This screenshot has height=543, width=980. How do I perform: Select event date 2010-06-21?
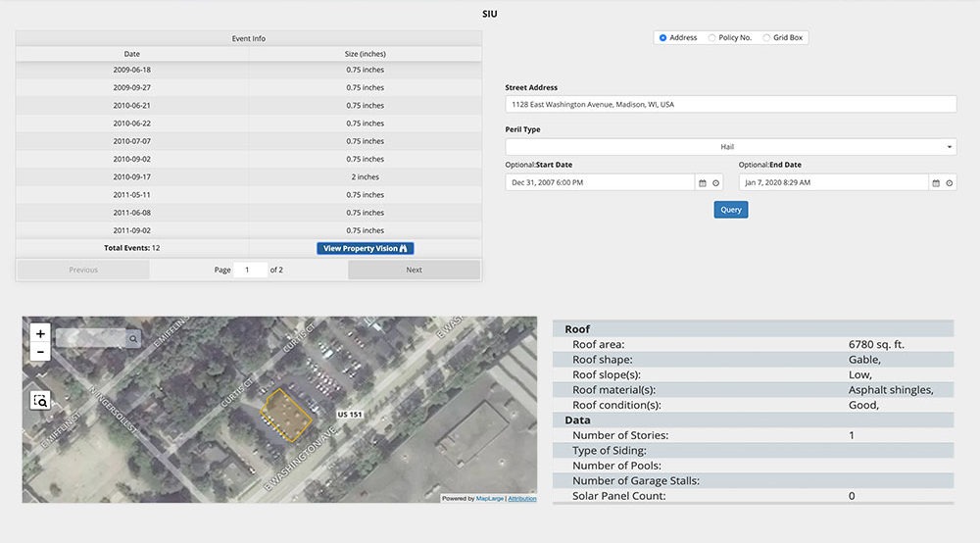coord(132,106)
